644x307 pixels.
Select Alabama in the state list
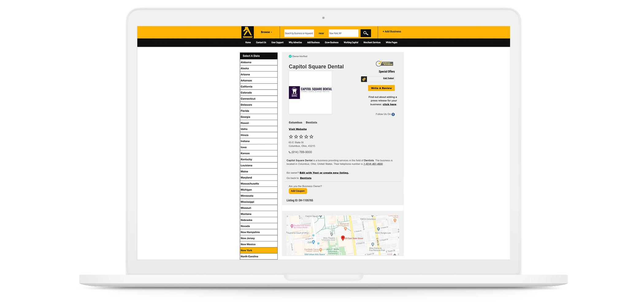tap(259, 62)
